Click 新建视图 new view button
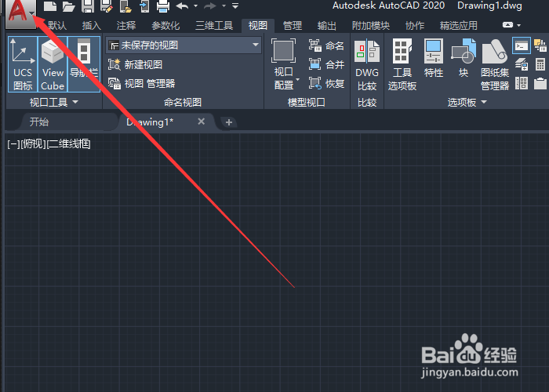549x392 pixels. pyautogui.click(x=135, y=65)
